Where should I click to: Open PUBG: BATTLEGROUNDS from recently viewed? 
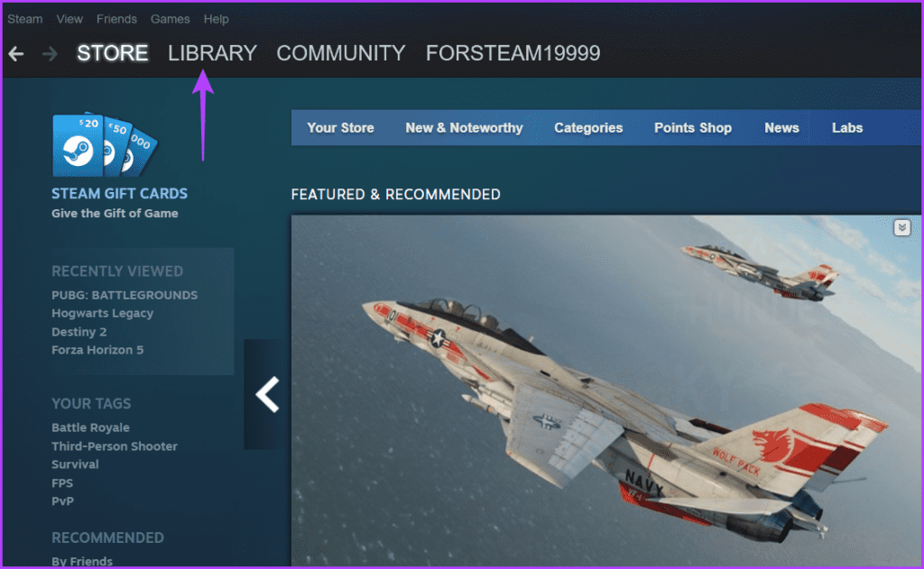[x=125, y=295]
